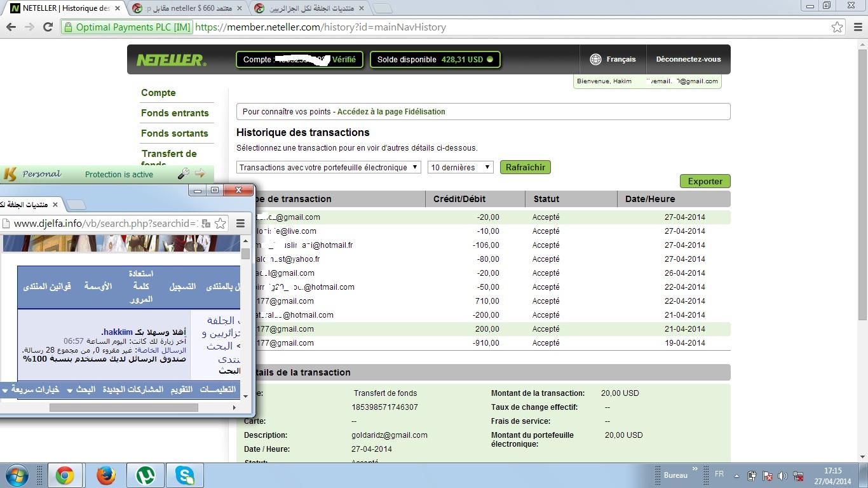Click the globe language icon
The height and width of the screenshot is (488, 868).
tap(595, 59)
